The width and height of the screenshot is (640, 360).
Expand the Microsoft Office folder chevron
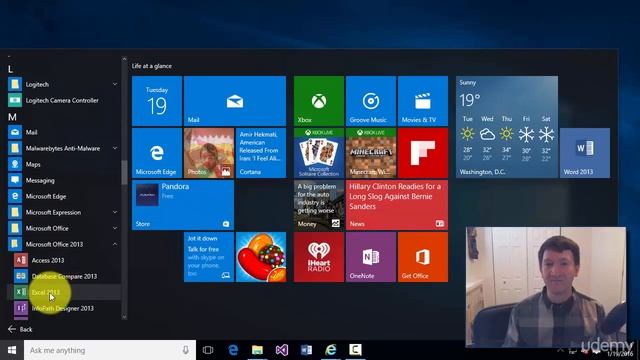coord(115,228)
